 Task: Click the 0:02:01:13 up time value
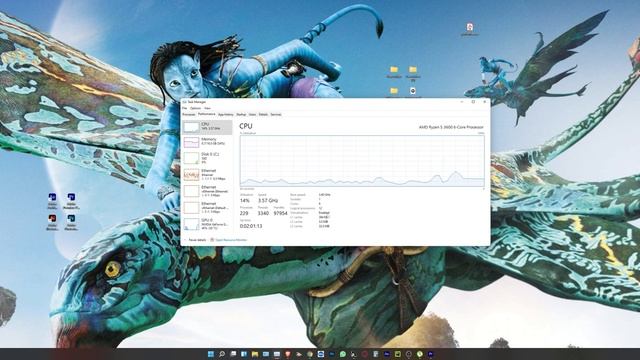(251, 226)
